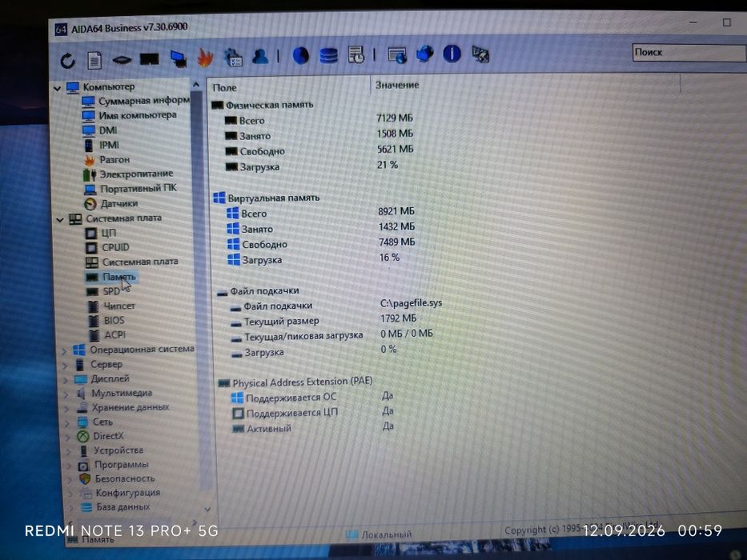This screenshot has height=560, width=747.
Task: Open the CPUID page
Action: [115, 248]
